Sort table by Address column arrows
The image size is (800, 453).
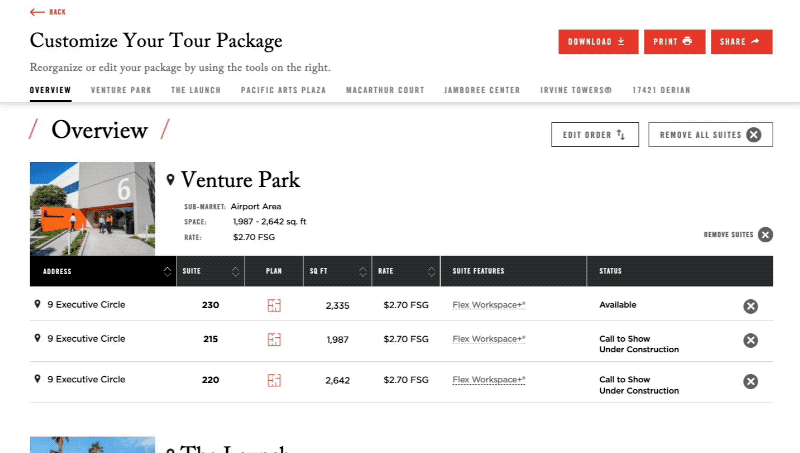pyautogui.click(x=167, y=271)
